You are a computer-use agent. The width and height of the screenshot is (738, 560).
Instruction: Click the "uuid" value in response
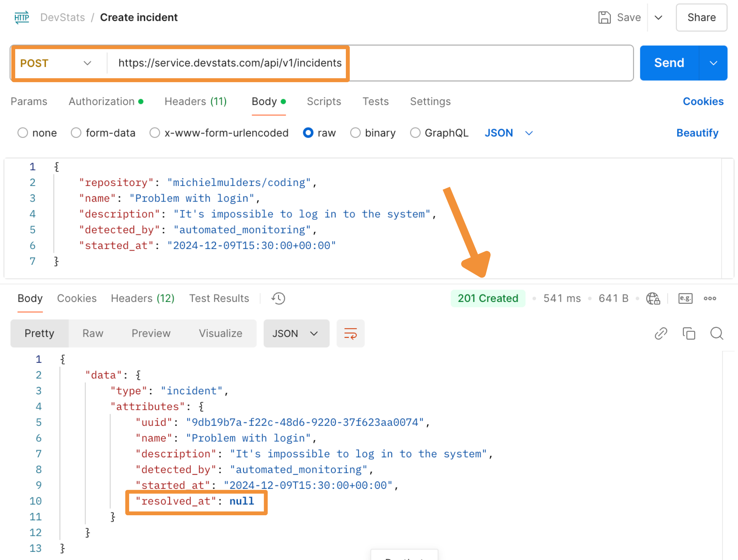click(x=305, y=423)
